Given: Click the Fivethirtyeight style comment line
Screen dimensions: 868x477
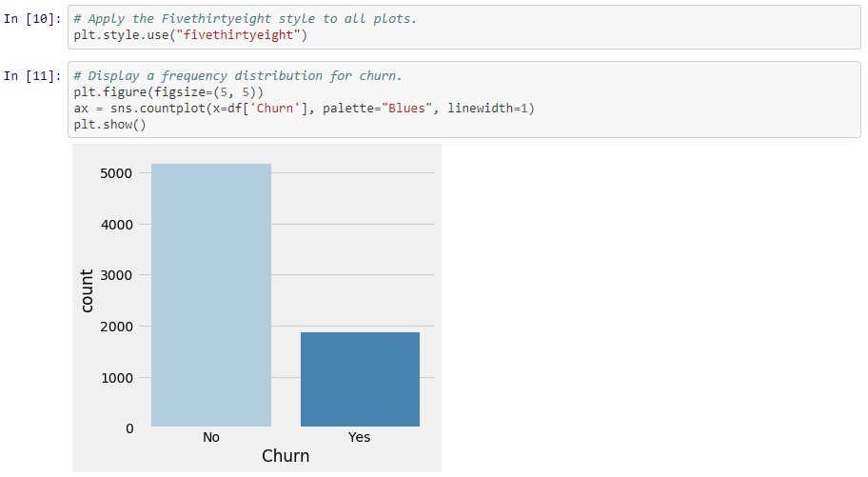Looking at the screenshot, I should pyautogui.click(x=245, y=19).
